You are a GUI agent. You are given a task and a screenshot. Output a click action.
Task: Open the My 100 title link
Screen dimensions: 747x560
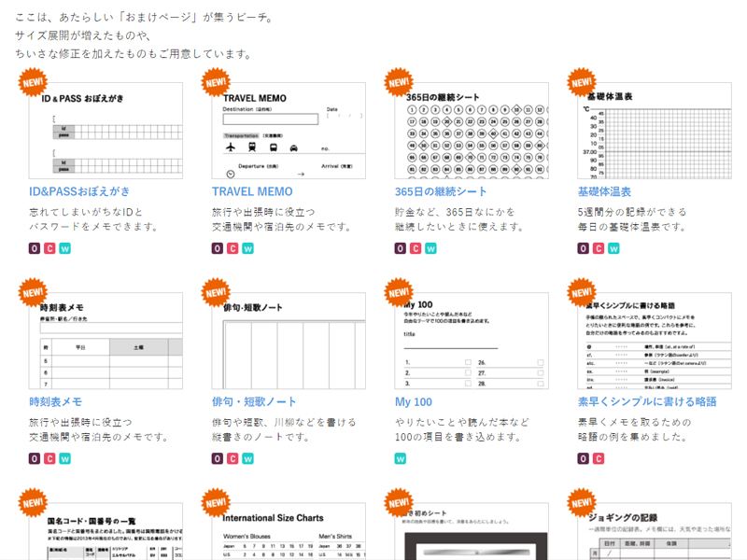click(x=413, y=402)
